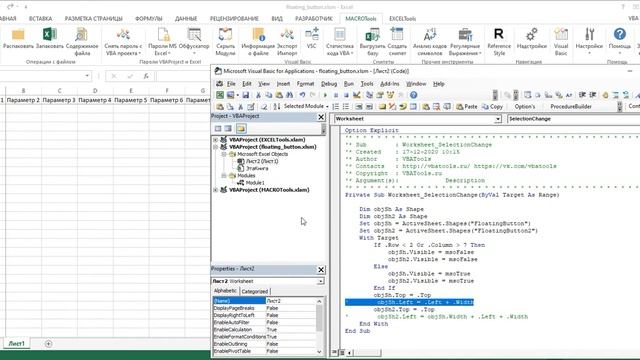Close the Properties - Лист2 panel
Image resolution: width=640 pixels, height=360 pixels.
pyautogui.click(x=321, y=269)
